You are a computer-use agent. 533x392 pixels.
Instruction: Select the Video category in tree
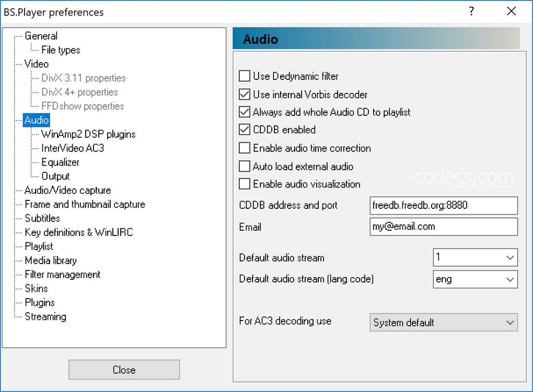coord(37,64)
